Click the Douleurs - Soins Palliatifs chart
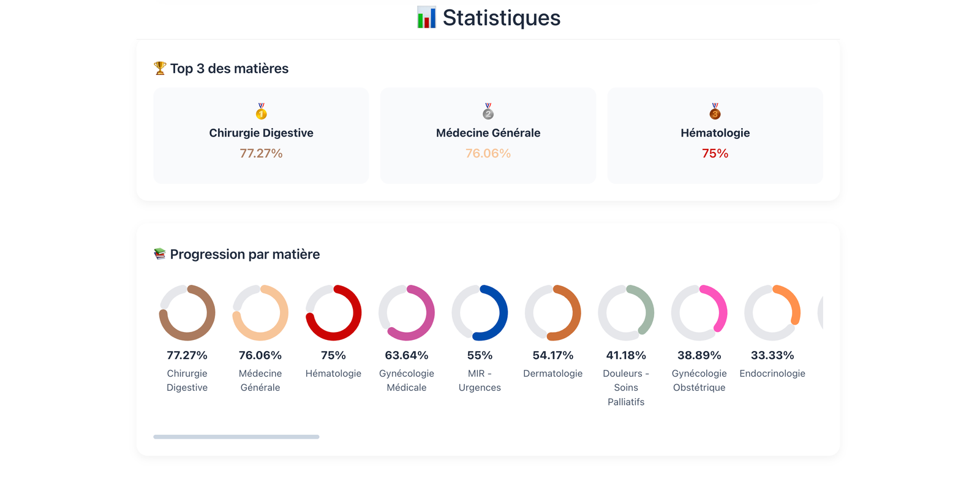Image resolution: width=980 pixels, height=498 pixels. coord(627,312)
